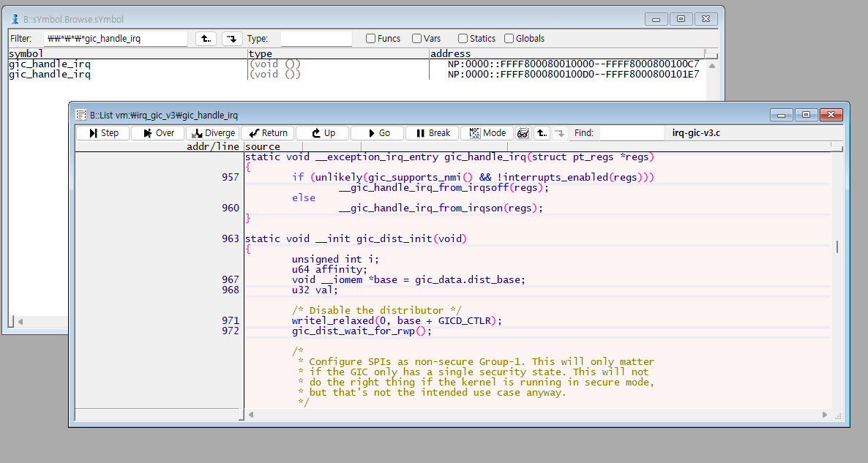Toggle the source display Mode button
868x463 pixels.
[x=487, y=133]
